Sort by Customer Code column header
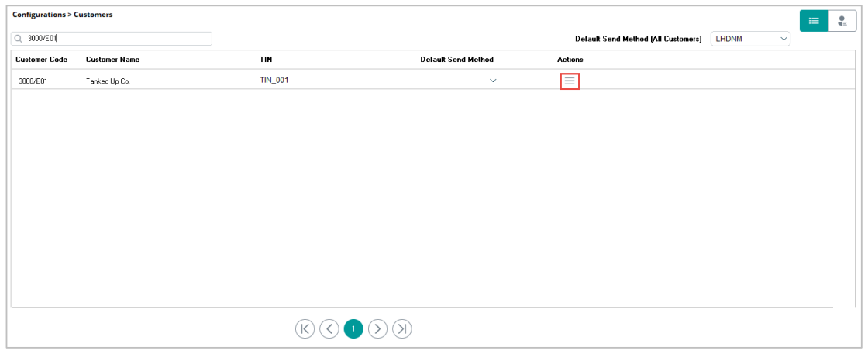868x354 pixels. point(41,60)
